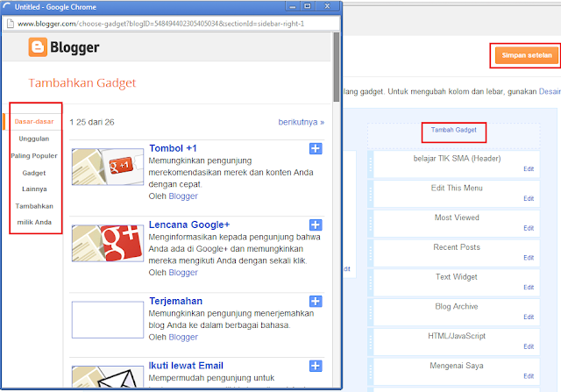Click the popup window vertical scrollbar thumb
Image resolution: width=561 pixels, height=392 pixels.
pyautogui.click(x=337, y=67)
